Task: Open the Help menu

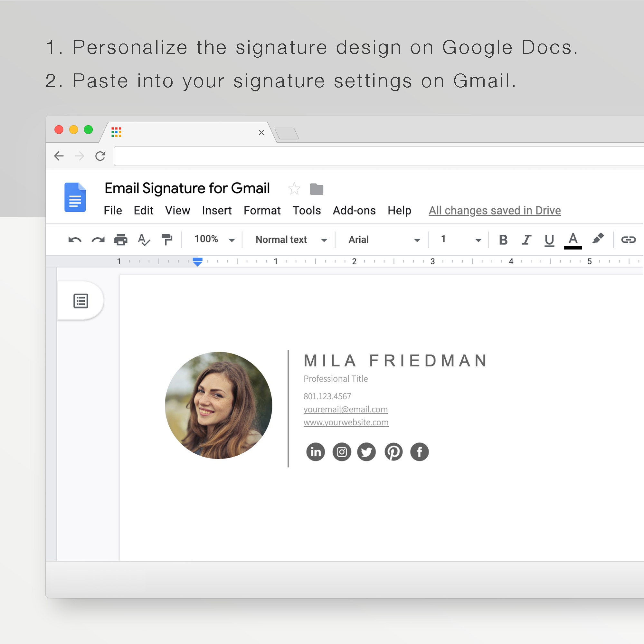Action: (399, 211)
